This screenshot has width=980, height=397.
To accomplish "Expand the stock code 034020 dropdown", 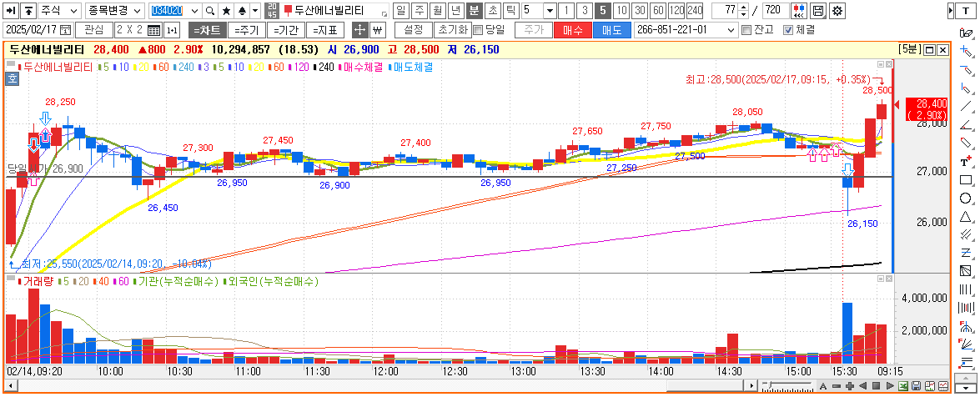I will pyautogui.click(x=194, y=11).
